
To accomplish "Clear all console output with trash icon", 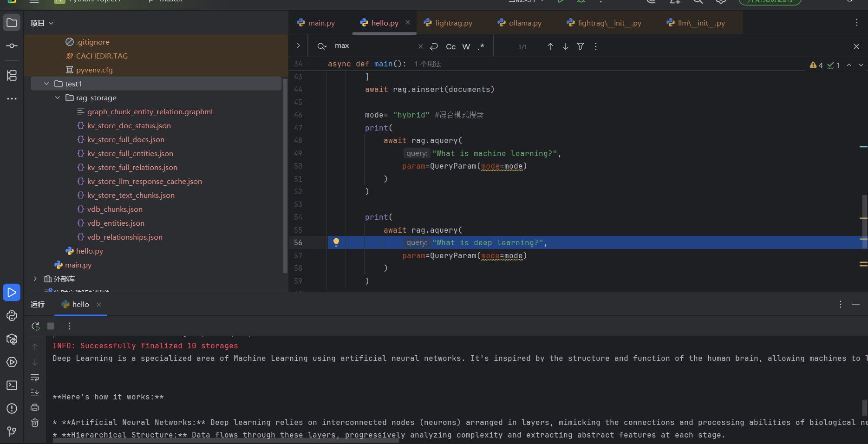I will (x=35, y=423).
